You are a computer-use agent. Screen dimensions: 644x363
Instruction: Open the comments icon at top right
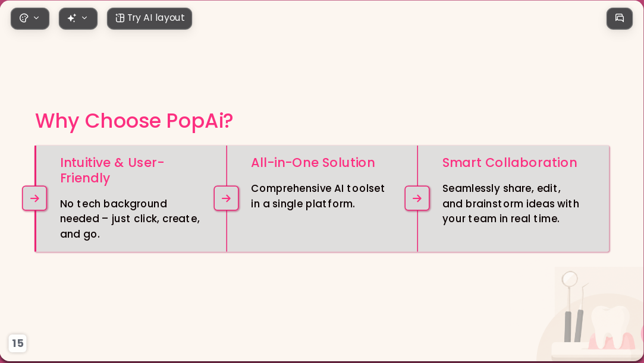[x=620, y=18]
